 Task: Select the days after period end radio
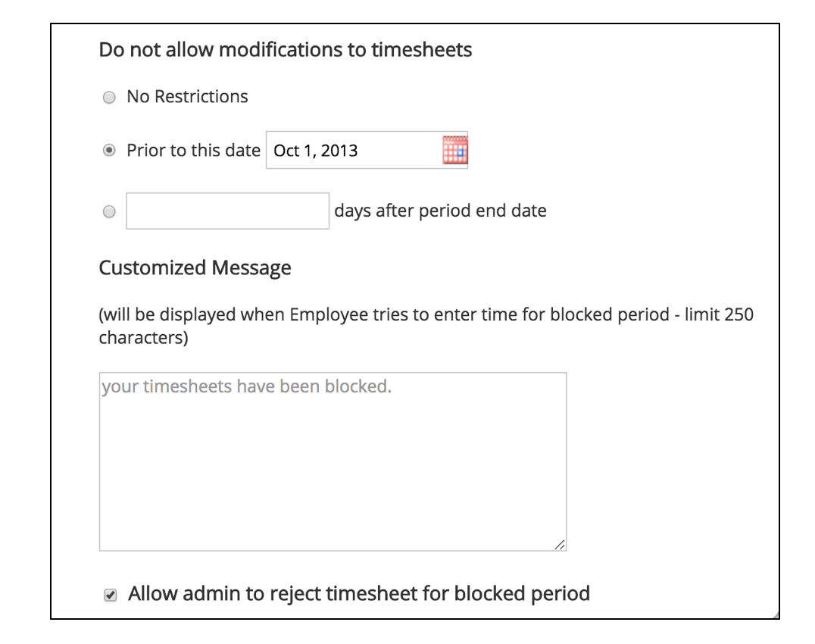tap(109, 211)
